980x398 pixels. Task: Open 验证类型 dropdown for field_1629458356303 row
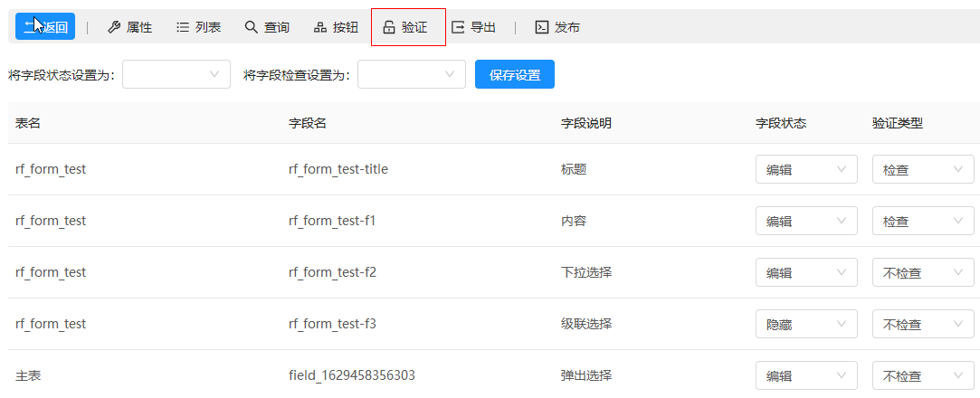tap(922, 375)
